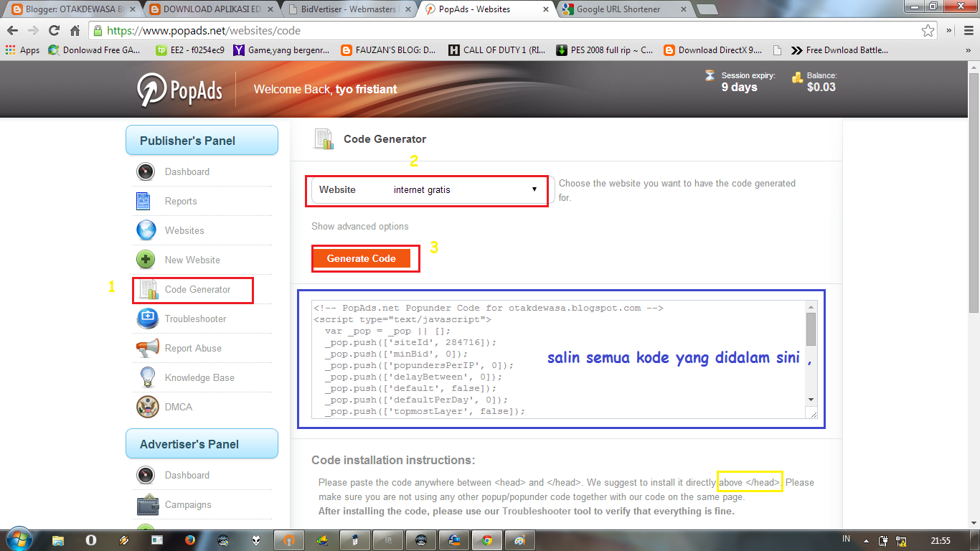
Task: Click Show advanced options
Action: point(359,225)
